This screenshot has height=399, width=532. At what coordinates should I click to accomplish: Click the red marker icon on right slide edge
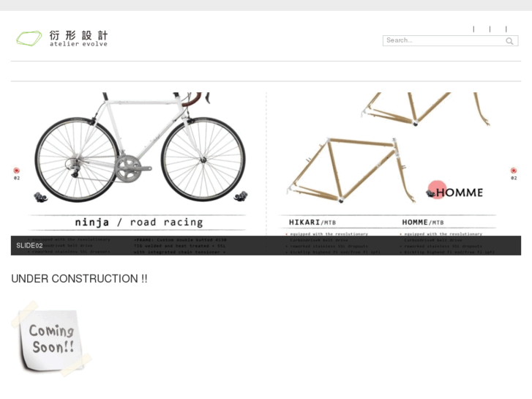pyautogui.click(x=514, y=171)
